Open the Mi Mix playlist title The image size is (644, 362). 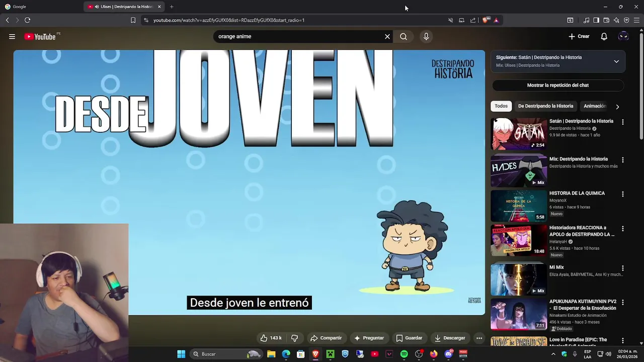pyautogui.click(x=556, y=267)
